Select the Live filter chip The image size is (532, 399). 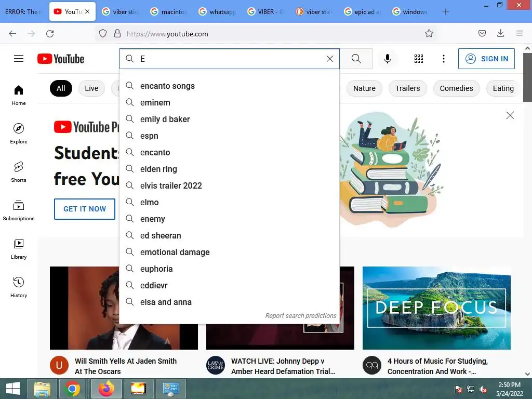tap(91, 88)
